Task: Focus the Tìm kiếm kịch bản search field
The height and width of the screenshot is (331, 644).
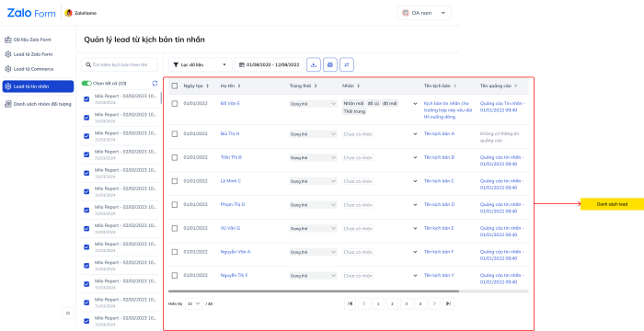Action: click(120, 65)
